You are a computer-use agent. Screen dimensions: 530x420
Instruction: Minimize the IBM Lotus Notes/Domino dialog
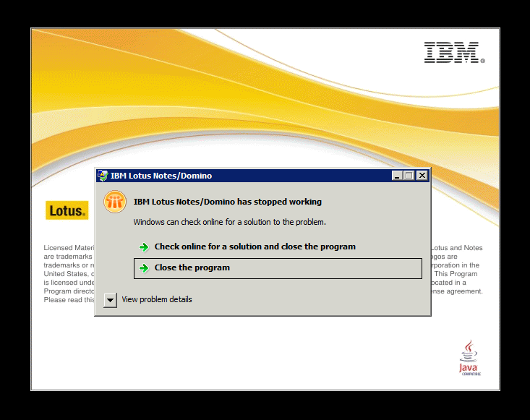coord(397,176)
